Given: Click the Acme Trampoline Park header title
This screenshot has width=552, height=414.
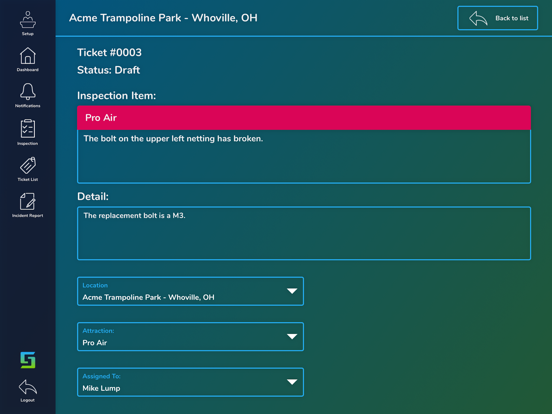Looking at the screenshot, I should click(x=163, y=18).
